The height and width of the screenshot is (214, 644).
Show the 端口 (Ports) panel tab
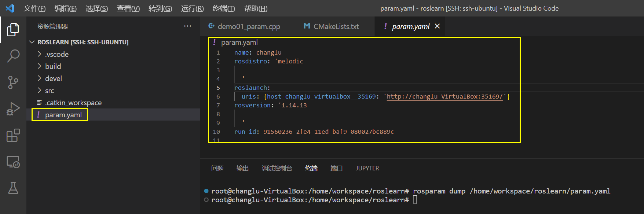(x=337, y=168)
